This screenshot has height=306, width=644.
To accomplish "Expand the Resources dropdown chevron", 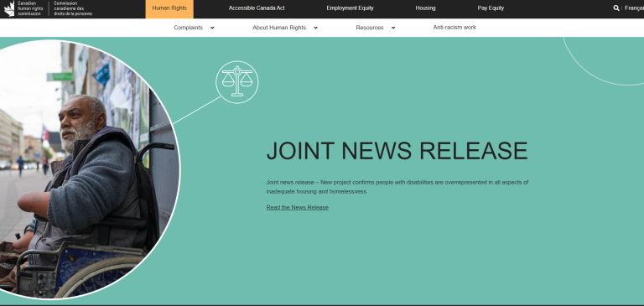I will pos(393,28).
